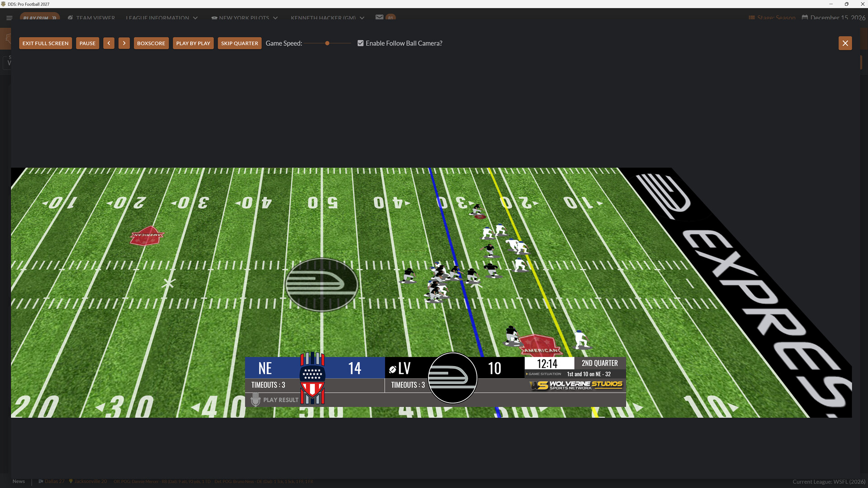Open the Play By Play log

pos(193,43)
